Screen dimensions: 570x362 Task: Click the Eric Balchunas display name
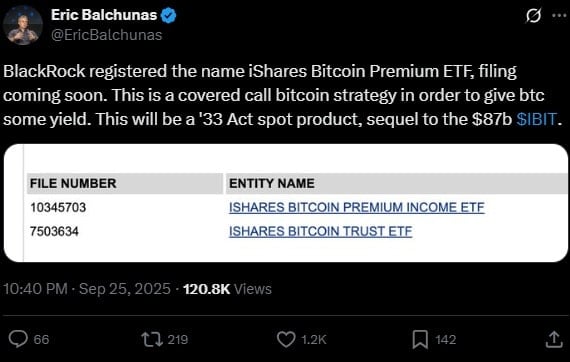tap(104, 15)
